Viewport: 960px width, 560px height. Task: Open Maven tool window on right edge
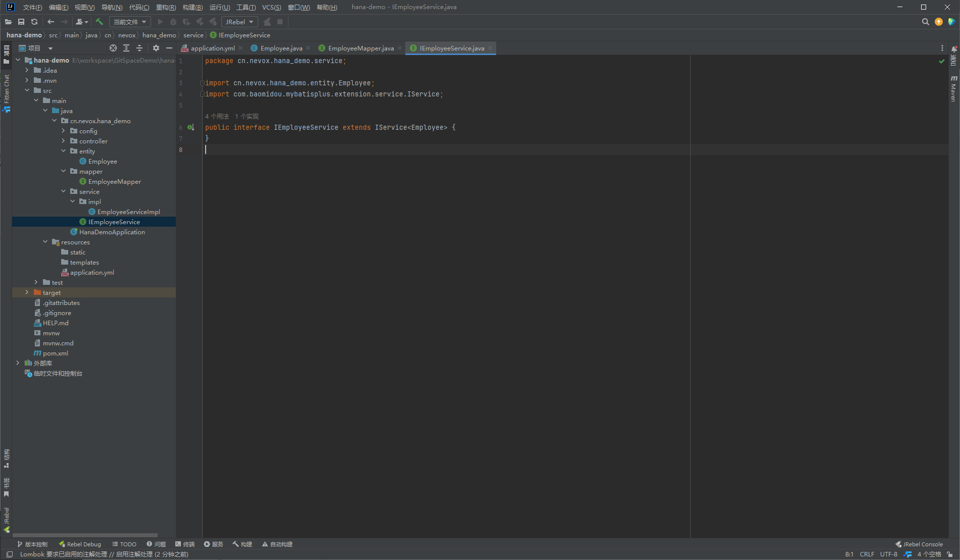pyautogui.click(x=953, y=89)
